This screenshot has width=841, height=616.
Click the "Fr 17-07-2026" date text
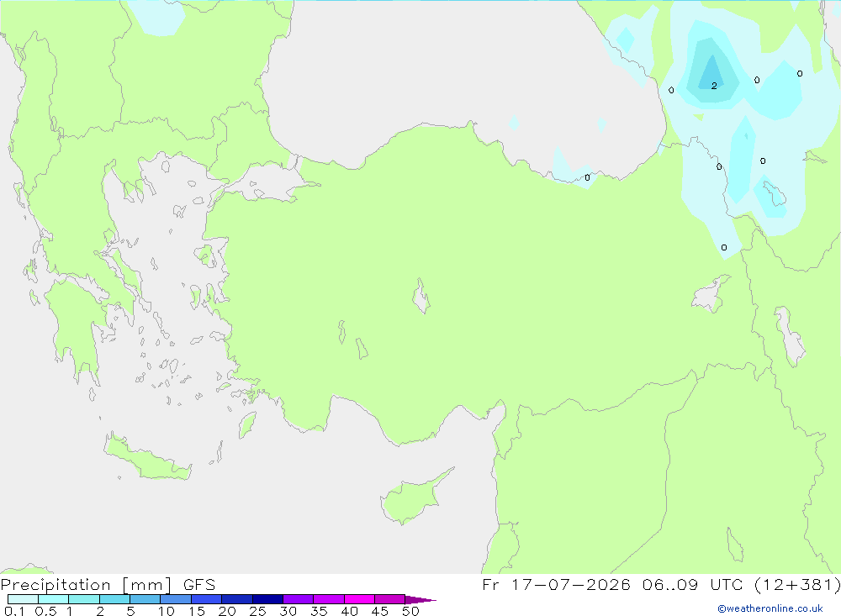point(556,585)
